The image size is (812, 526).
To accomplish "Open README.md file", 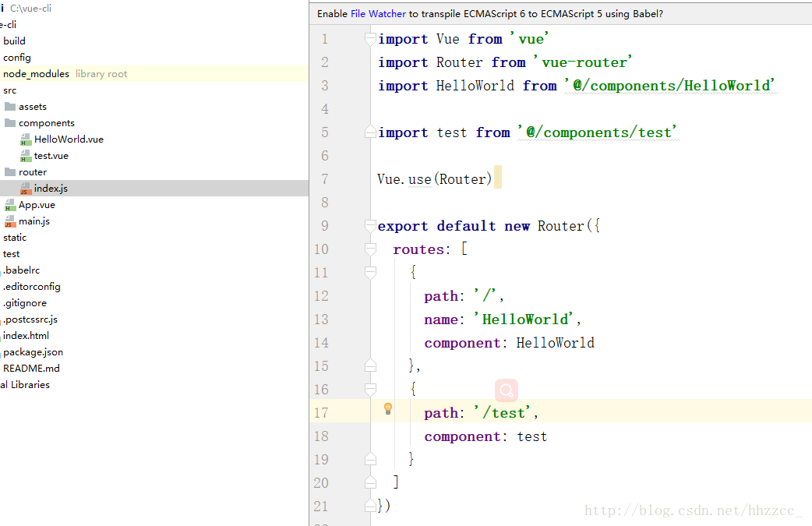I will 31,369.
